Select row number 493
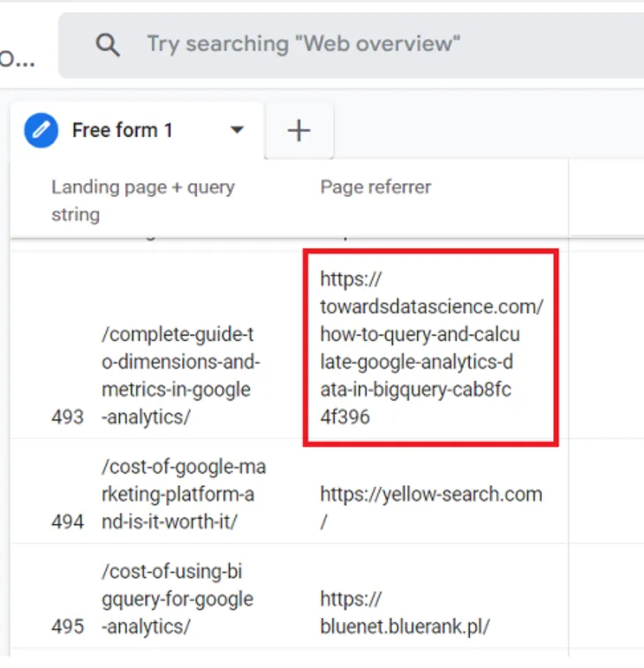The height and width of the screenshot is (668, 644). pos(67,416)
